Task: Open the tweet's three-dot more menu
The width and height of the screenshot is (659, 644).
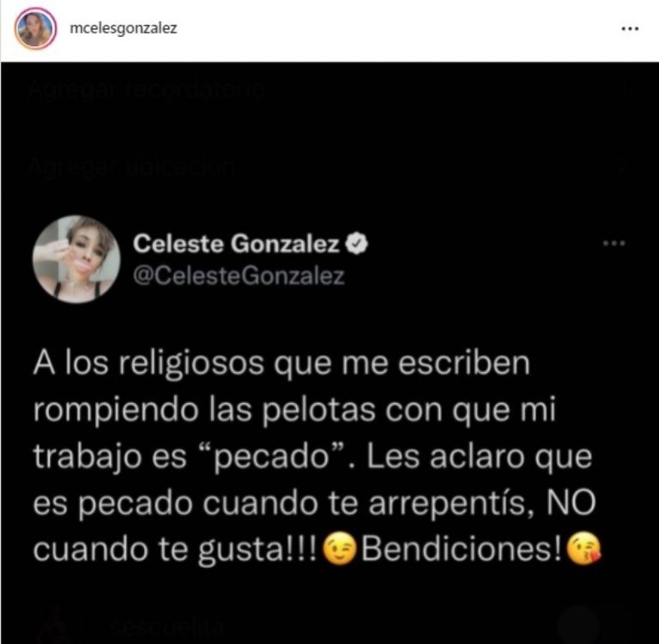Action: (x=614, y=244)
